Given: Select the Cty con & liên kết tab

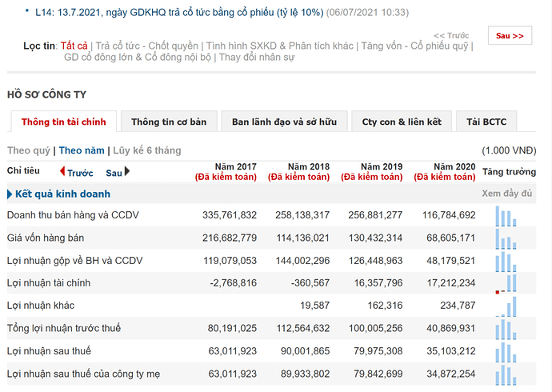Looking at the screenshot, I should tap(402, 122).
